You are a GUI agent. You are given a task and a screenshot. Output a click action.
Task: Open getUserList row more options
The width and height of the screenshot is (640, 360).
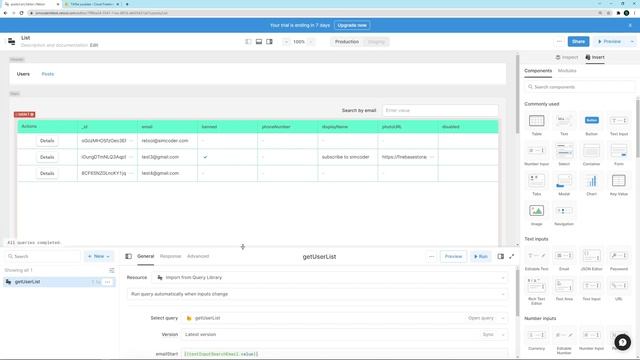tap(107, 282)
